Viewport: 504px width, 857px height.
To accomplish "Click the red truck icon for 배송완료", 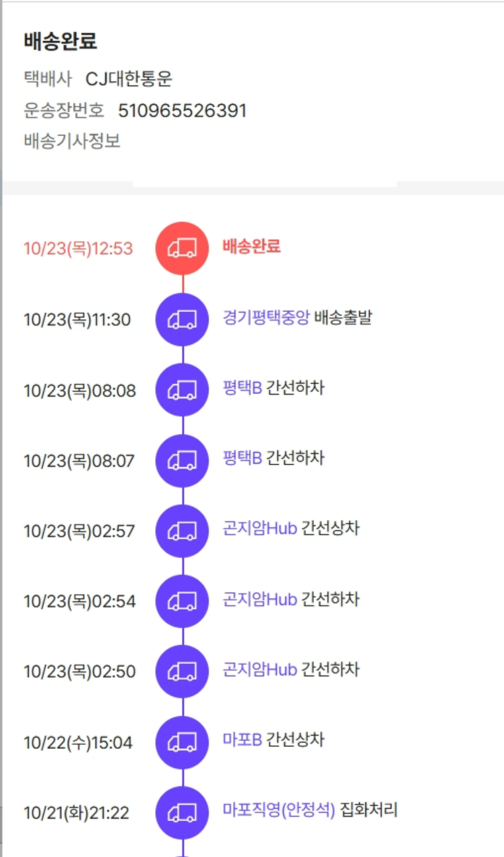I will [182, 248].
